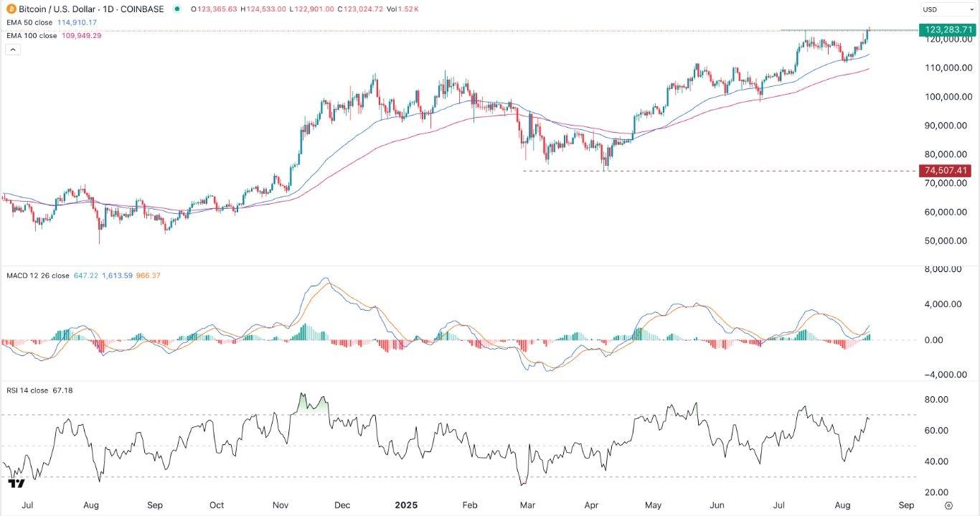Open the TradingView logo link
This screenshot has height=516, width=980.
(16, 484)
